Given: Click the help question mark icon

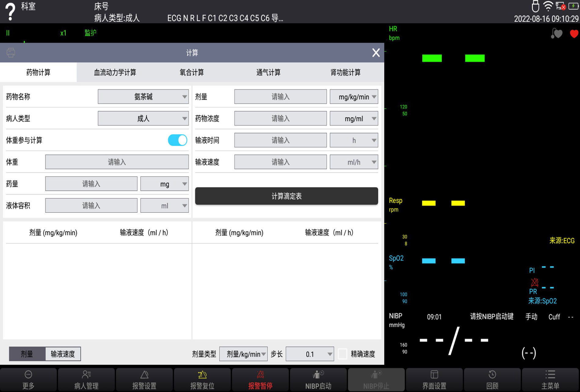Looking at the screenshot, I should pos(10,12).
